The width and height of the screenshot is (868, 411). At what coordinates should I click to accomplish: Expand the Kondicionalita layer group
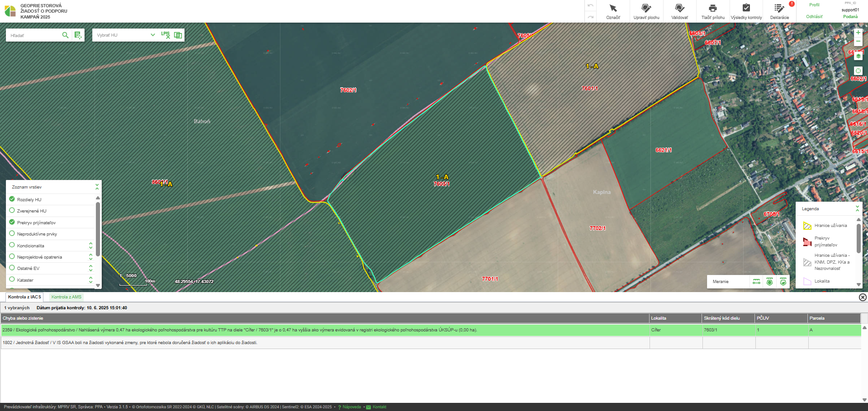pyautogui.click(x=90, y=246)
